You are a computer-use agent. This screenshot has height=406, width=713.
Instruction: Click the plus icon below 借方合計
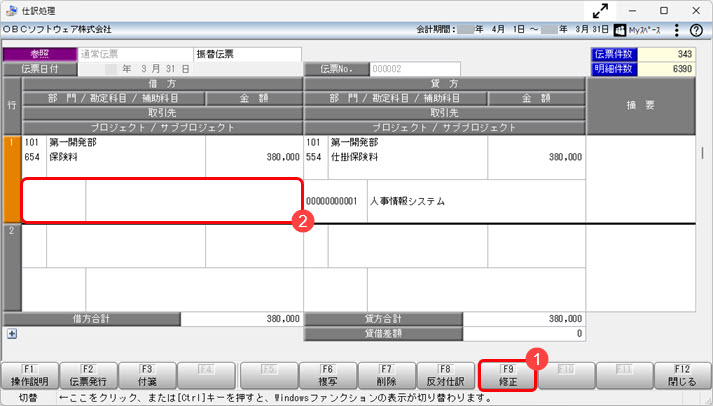[x=12, y=334]
